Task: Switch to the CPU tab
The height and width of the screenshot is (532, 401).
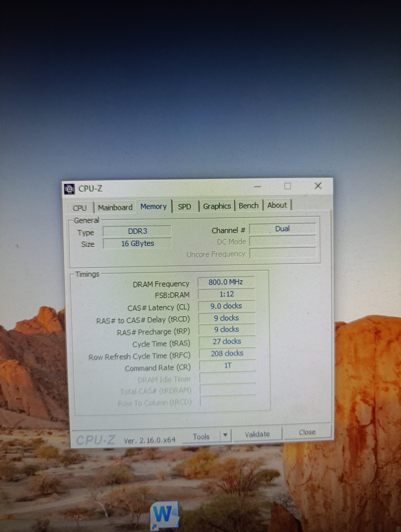Action: point(80,208)
